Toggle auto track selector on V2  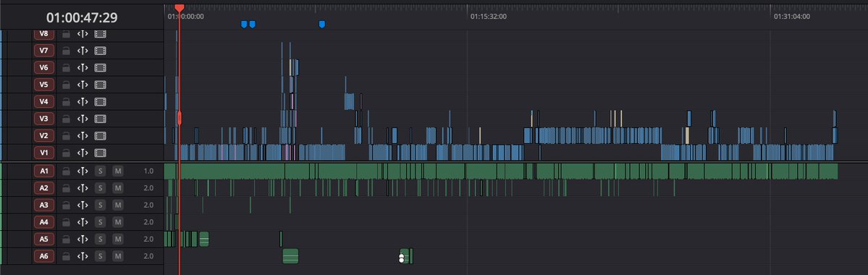83,135
